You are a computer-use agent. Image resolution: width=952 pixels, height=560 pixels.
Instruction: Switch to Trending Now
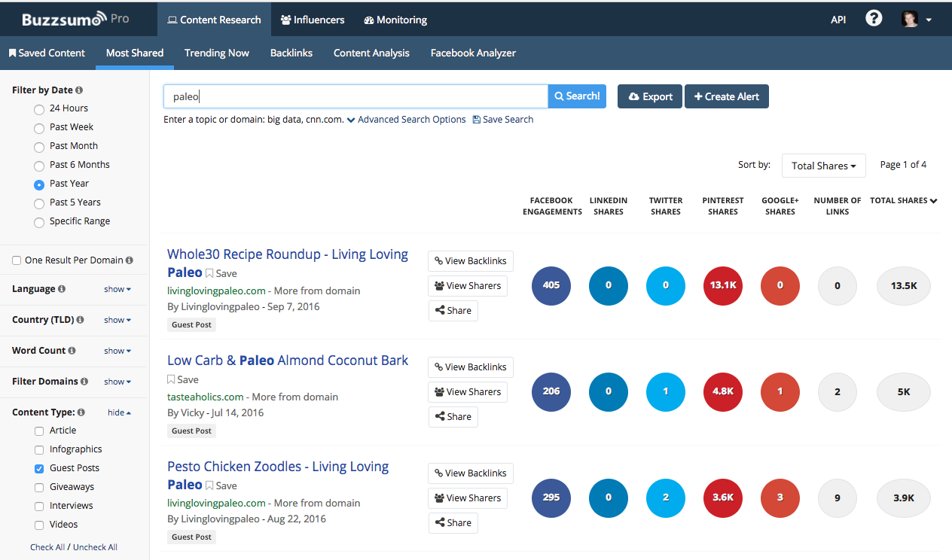coord(217,53)
